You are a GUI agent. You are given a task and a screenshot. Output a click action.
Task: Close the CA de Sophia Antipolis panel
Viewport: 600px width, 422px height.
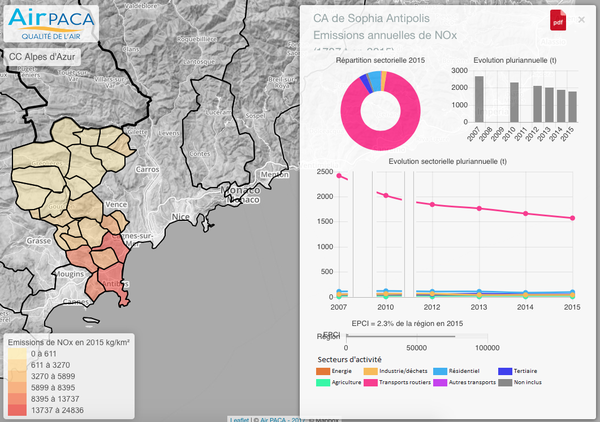[582, 19]
